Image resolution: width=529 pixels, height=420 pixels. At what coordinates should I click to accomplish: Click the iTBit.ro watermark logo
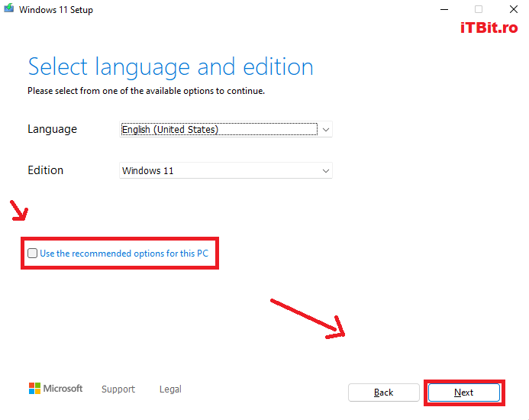coord(489,27)
